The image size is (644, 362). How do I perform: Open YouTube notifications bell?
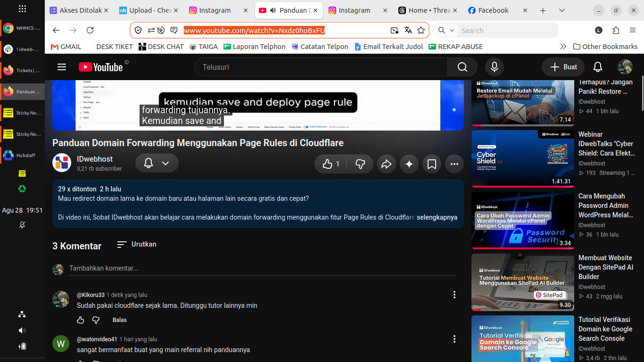click(597, 67)
